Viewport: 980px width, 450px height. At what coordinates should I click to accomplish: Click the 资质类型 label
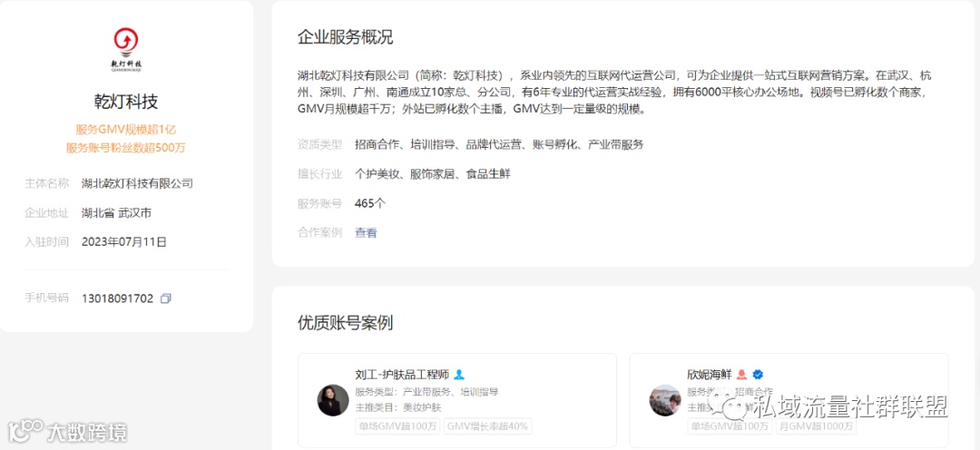point(320,144)
